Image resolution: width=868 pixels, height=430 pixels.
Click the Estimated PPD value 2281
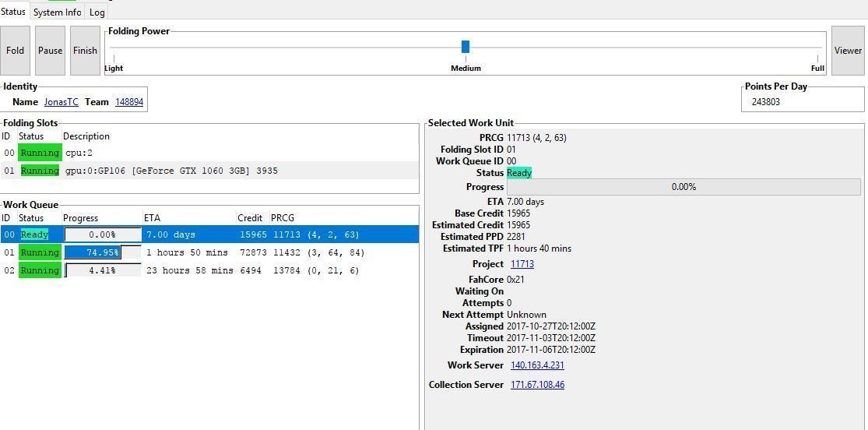click(517, 237)
